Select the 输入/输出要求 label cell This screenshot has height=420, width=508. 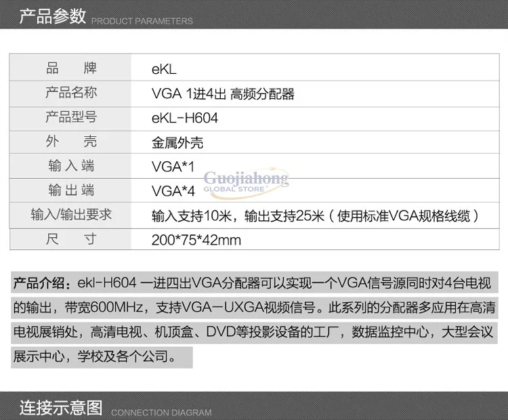coord(71,215)
